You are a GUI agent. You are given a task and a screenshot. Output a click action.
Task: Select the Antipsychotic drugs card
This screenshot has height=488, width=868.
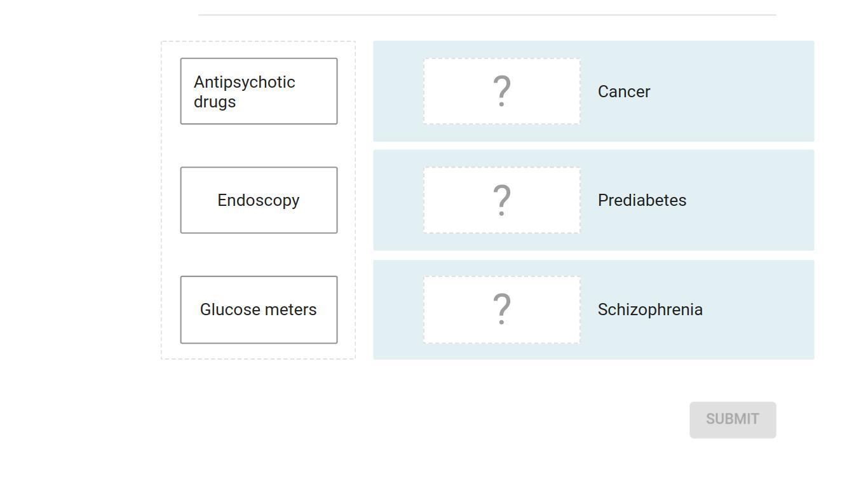tap(259, 91)
